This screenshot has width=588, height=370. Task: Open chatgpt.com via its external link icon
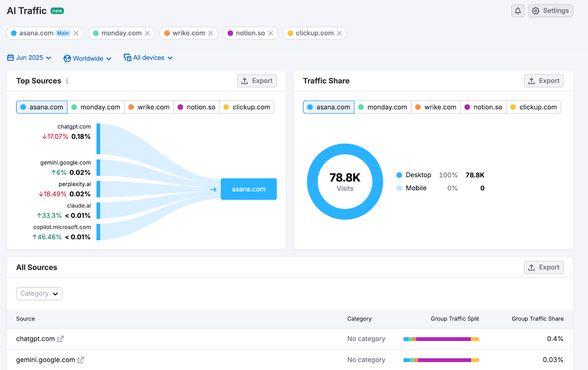tap(61, 339)
